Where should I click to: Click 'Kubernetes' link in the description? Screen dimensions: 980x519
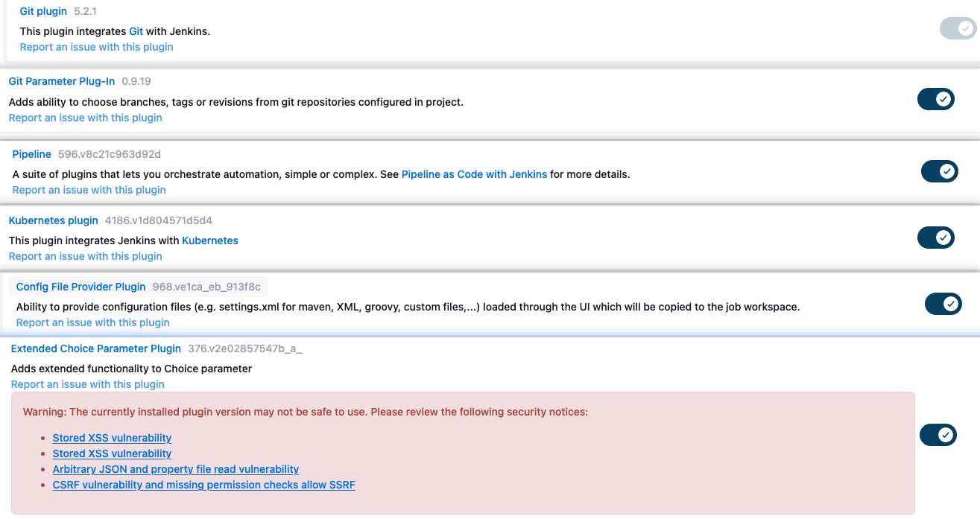(x=210, y=241)
